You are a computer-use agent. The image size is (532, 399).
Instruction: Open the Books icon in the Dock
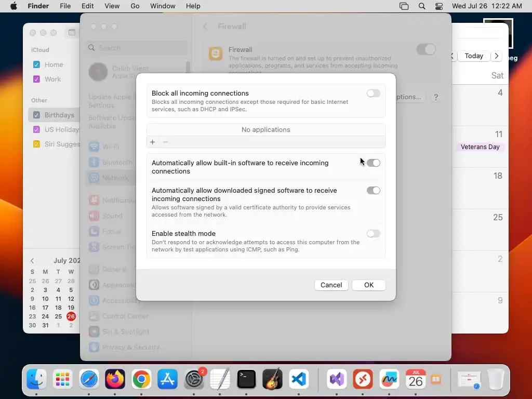pos(436,379)
